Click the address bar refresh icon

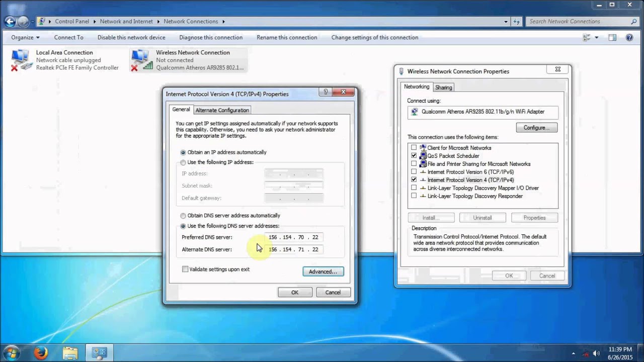[517, 22]
